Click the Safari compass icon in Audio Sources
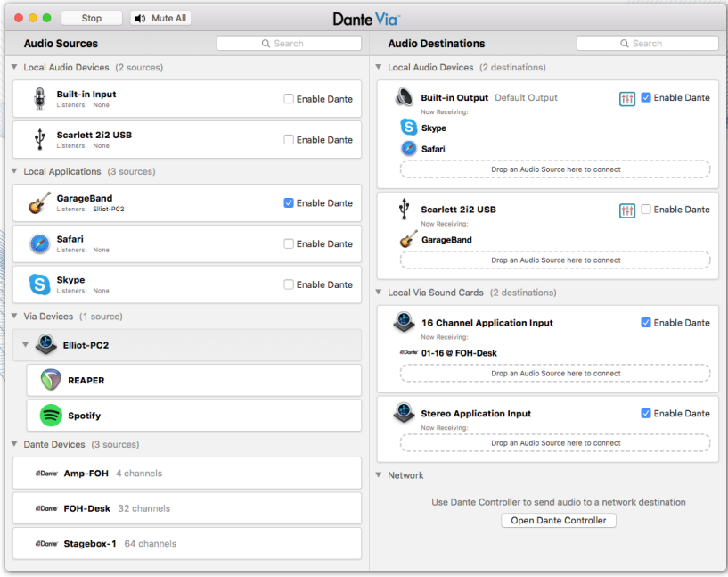728x577 pixels. (39, 243)
